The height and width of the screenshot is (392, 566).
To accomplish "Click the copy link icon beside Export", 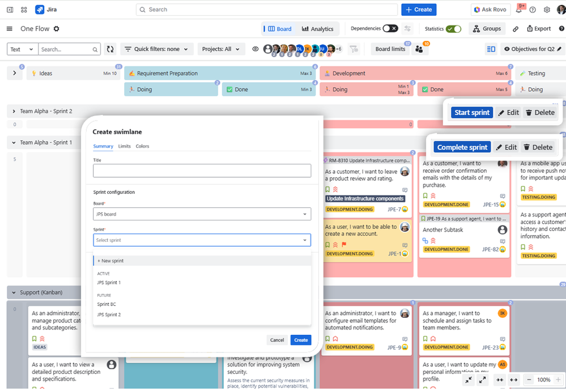I will [516, 28].
